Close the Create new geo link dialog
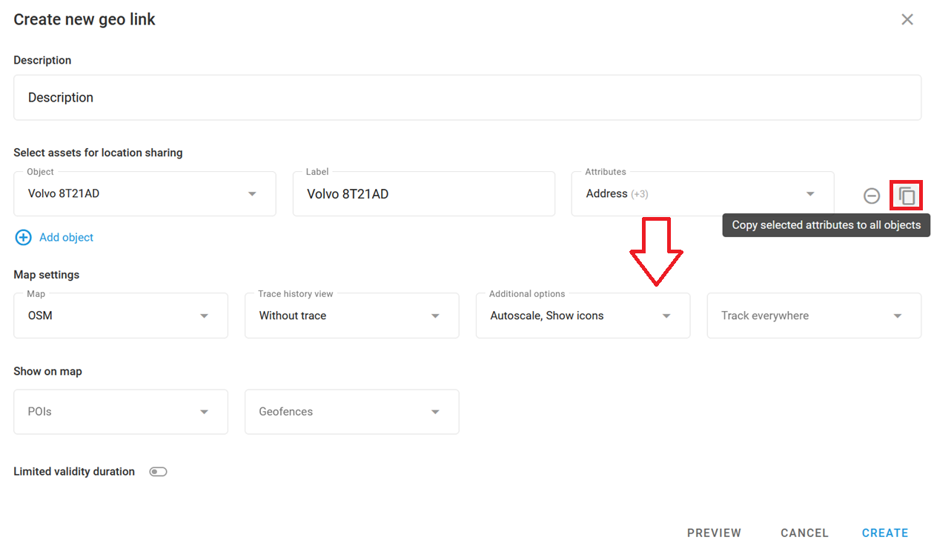 [907, 20]
